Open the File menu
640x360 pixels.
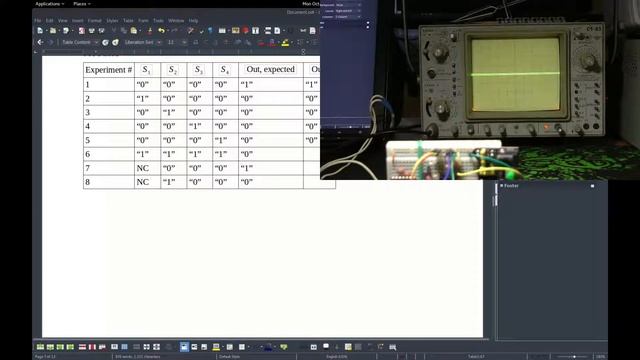tap(38, 20)
